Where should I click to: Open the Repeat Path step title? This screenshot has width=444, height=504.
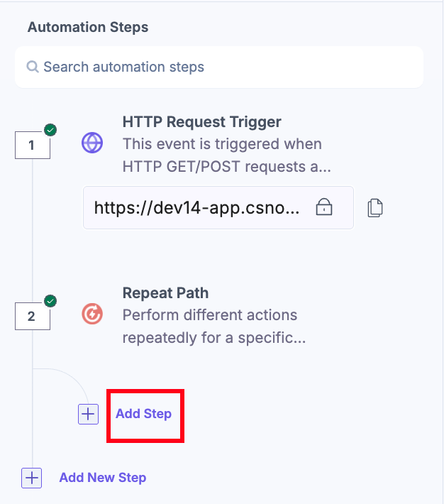coord(165,293)
